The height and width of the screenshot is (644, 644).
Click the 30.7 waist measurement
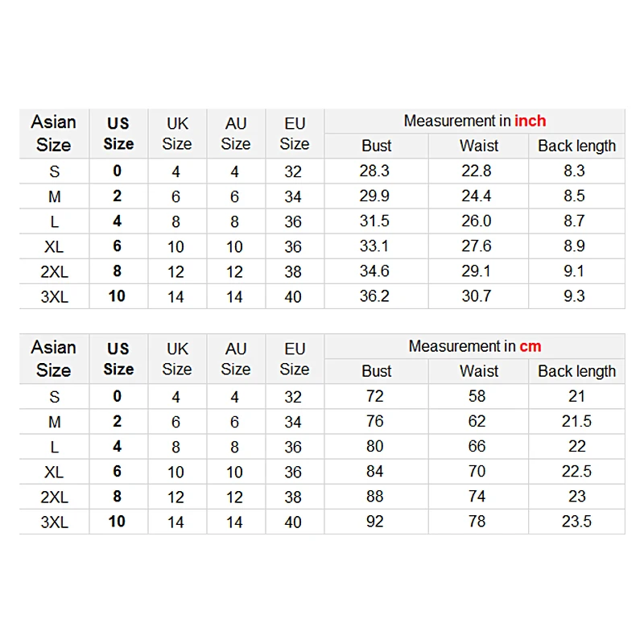[477, 296]
